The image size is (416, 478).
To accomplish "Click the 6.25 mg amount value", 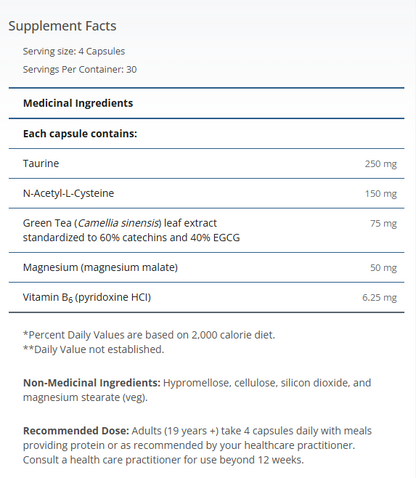I will click(x=379, y=297).
